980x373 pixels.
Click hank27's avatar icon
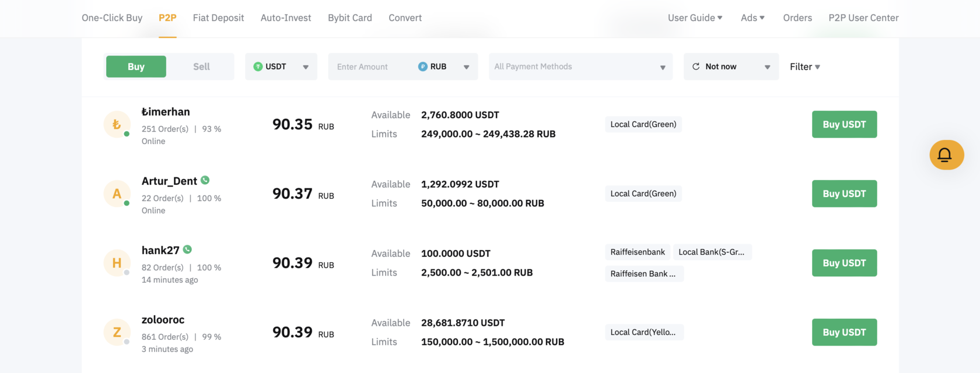point(117,263)
